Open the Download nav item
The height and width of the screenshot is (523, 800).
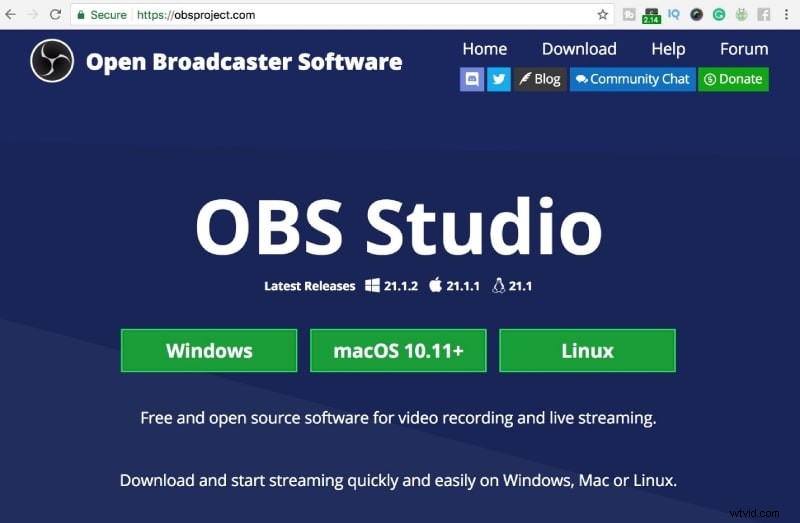coord(579,49)
